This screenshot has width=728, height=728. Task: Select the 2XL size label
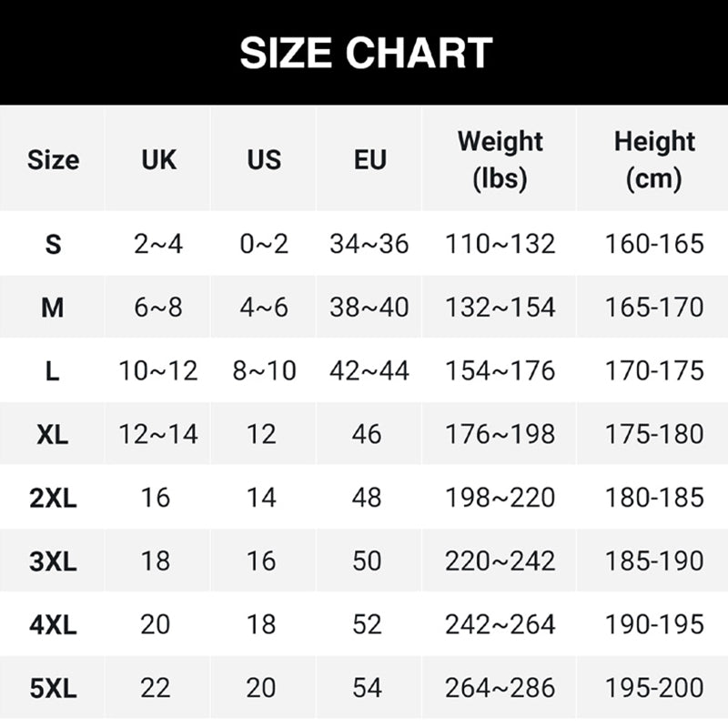click(53, 498)
